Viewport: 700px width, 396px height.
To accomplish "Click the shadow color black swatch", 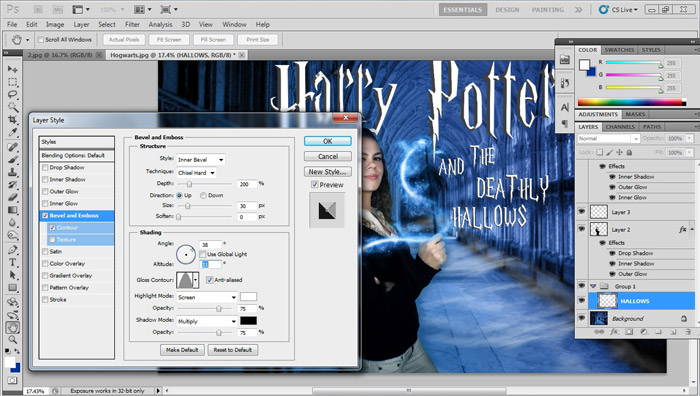I will coord(249,321).
